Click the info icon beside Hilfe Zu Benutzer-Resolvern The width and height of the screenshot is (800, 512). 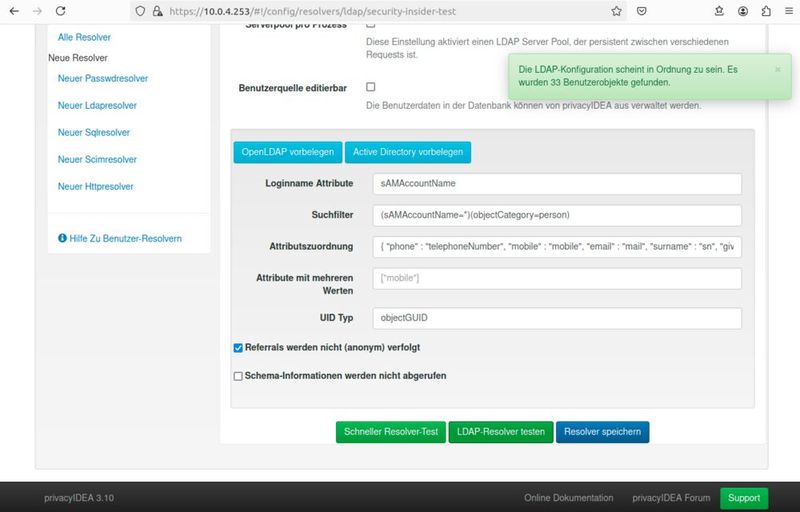[62, 238]
